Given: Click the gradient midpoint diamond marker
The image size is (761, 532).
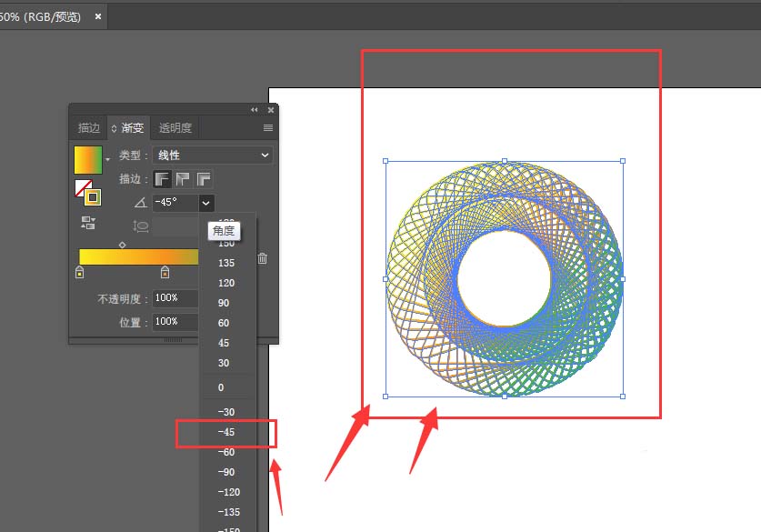Looking at the screenshot, I should coord(123,246).
